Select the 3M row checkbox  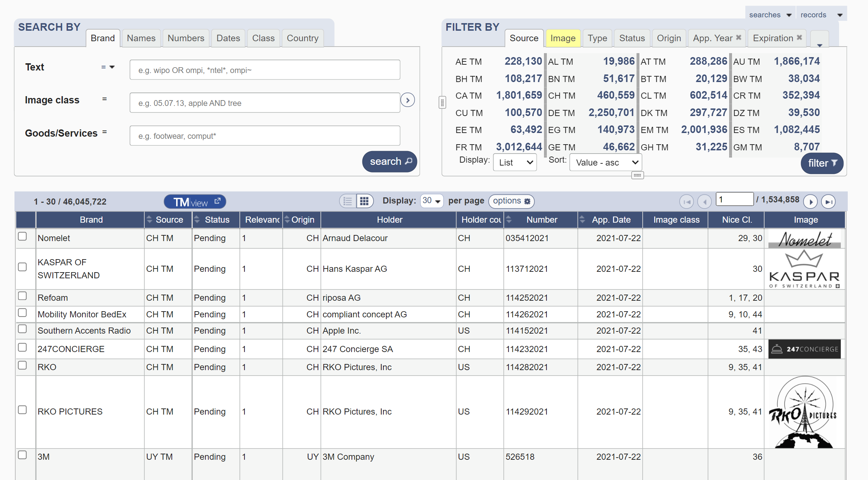22,455
